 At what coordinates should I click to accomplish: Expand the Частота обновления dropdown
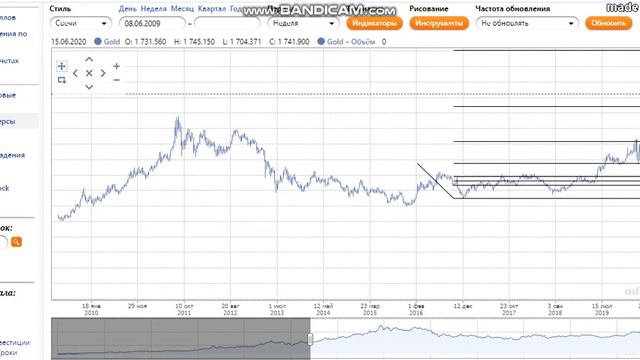pyautogui.click(x=527, y=23)
